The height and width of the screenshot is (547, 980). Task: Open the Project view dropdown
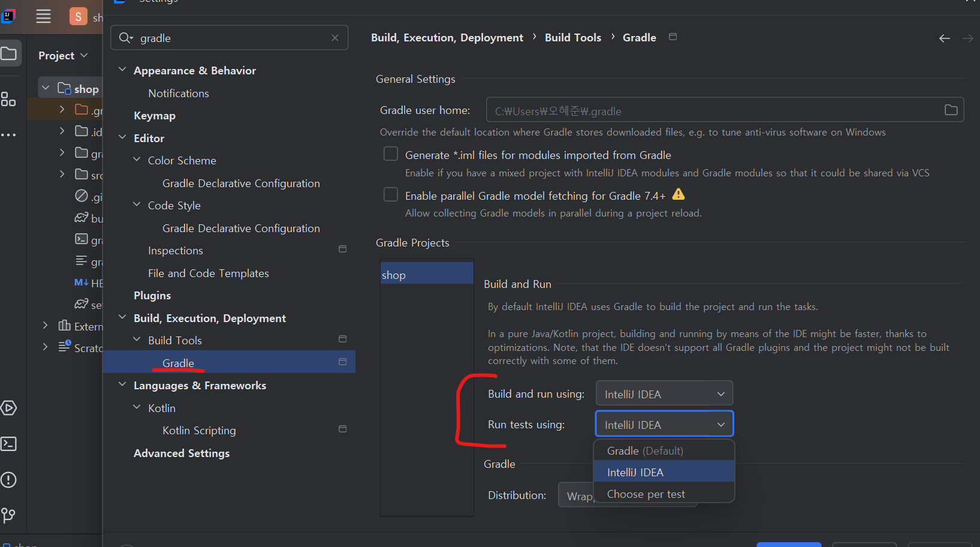coord(63,55)
